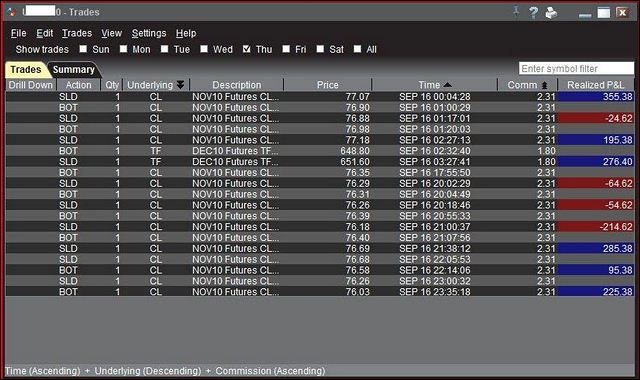Click the sort arrow on Comm column
The image size is (640, 380).
(x=544, y=85)
